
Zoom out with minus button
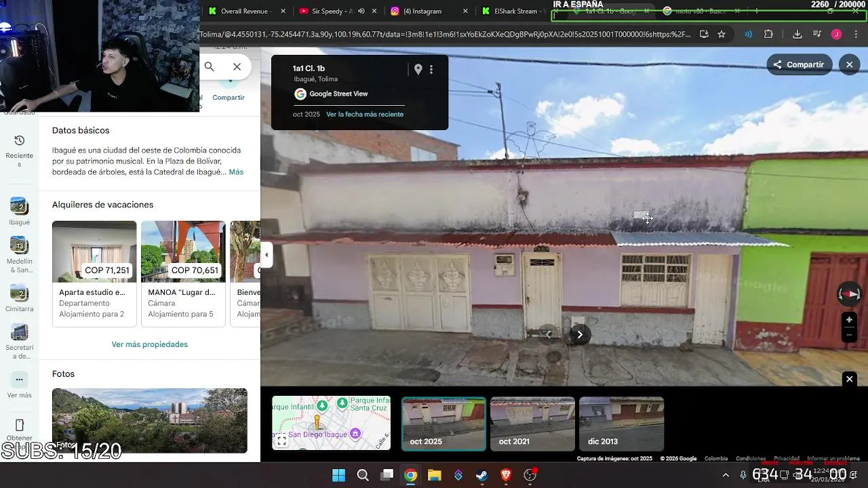point(849,335)
